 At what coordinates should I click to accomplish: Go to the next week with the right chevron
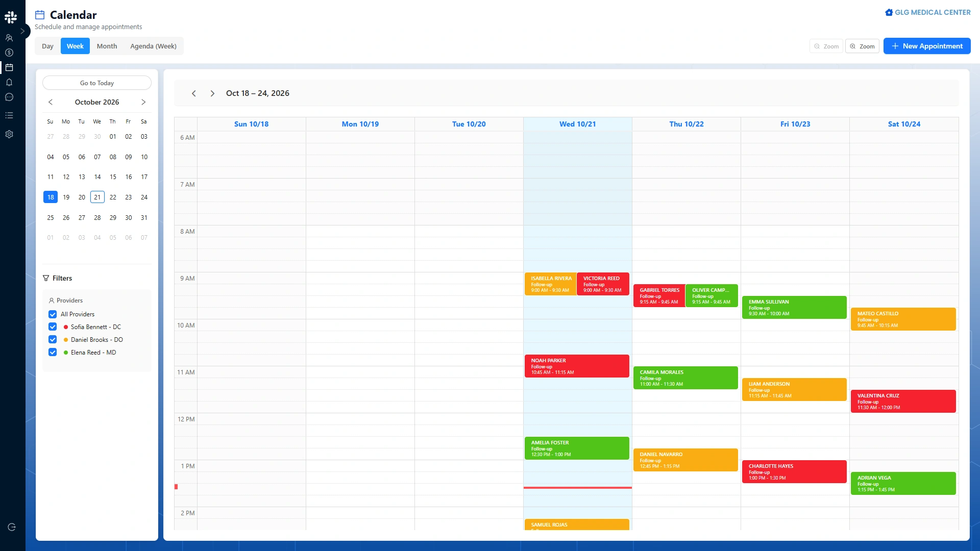[212, 93]
